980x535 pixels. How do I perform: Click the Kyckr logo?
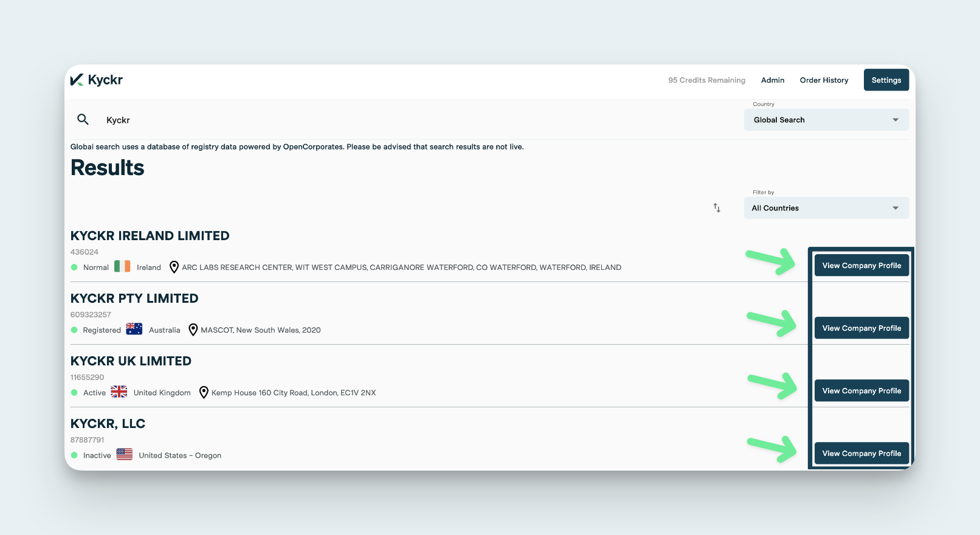(97, 80)
